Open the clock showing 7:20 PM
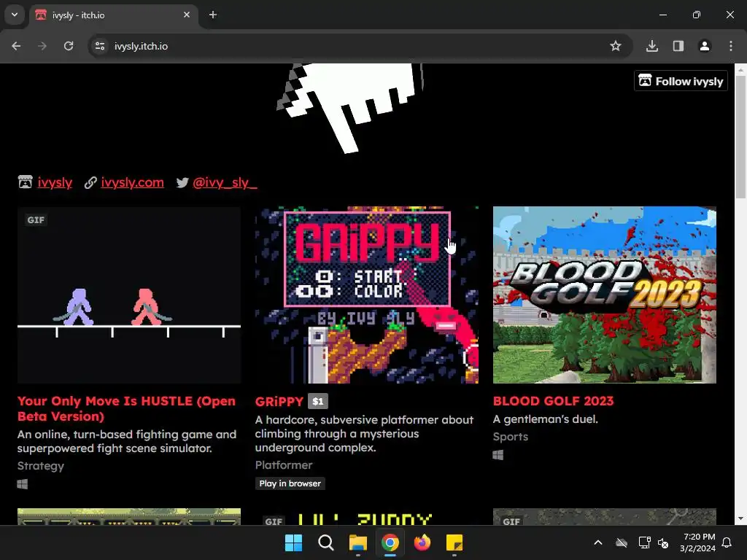 [x=698, y=542]
